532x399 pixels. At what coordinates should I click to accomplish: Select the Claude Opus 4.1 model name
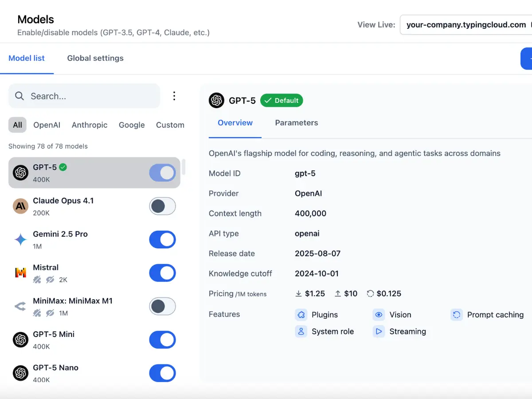click(63, 201)
